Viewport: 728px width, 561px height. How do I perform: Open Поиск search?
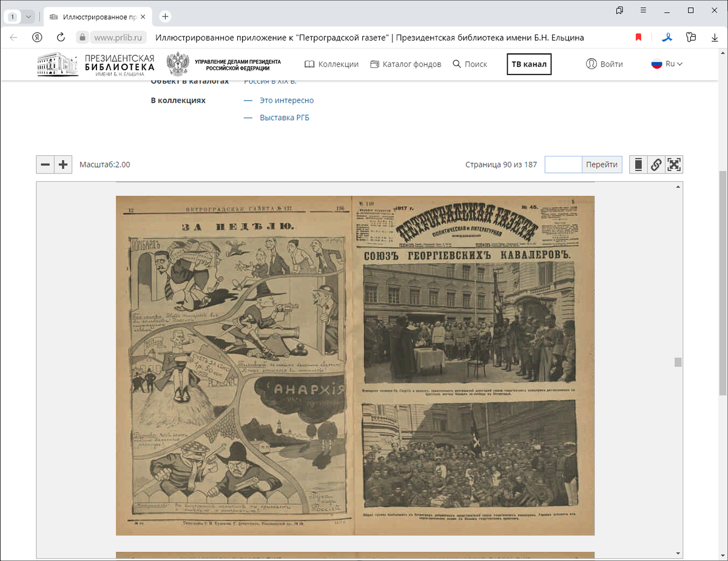[x=470, y=64]
